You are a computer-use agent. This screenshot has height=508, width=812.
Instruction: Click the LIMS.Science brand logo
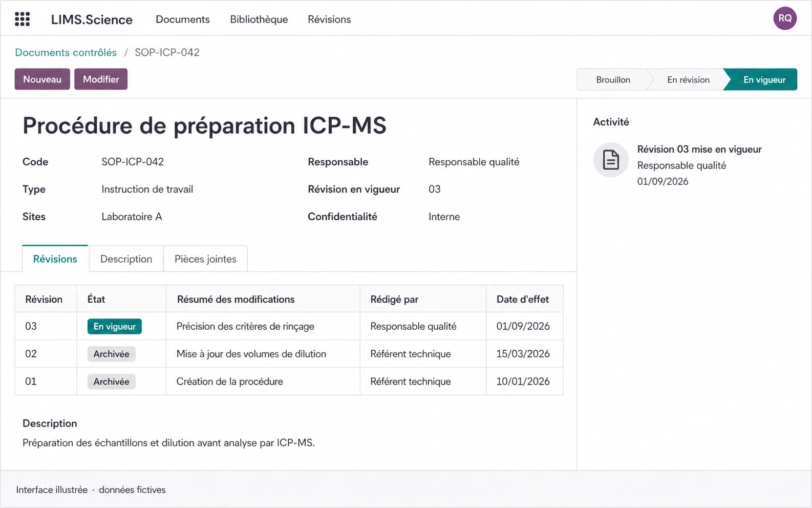(x=92, y=19)
